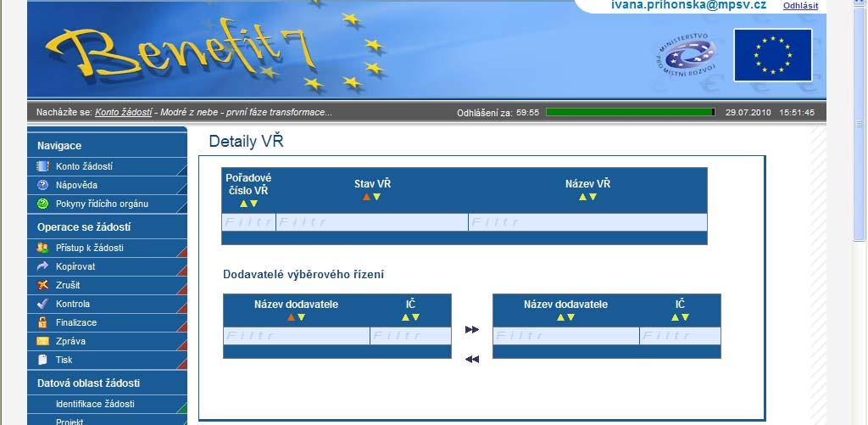The image size is (868, 425).
Task: Sort right table IČ ascending
Action: [x=675, y=317]
